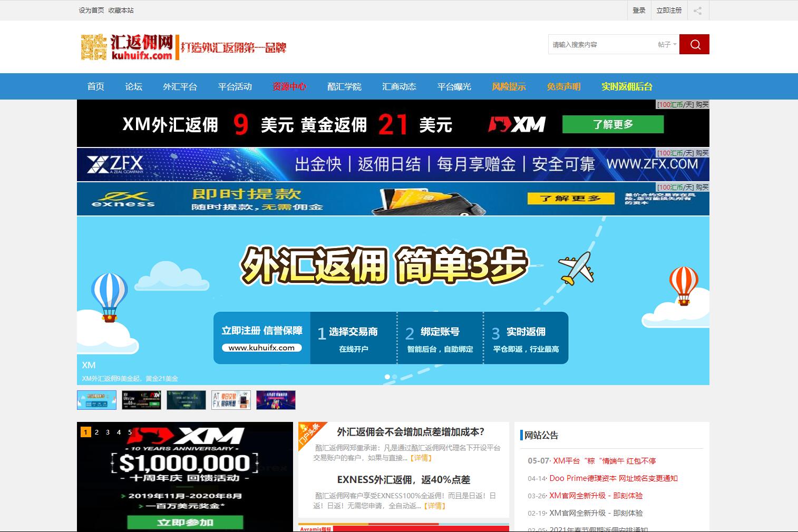The height and width of the screenshot is (532, 798).
Task: Click yellow 了解更多 button on Exness banner
Action: (x=571, y=198)
